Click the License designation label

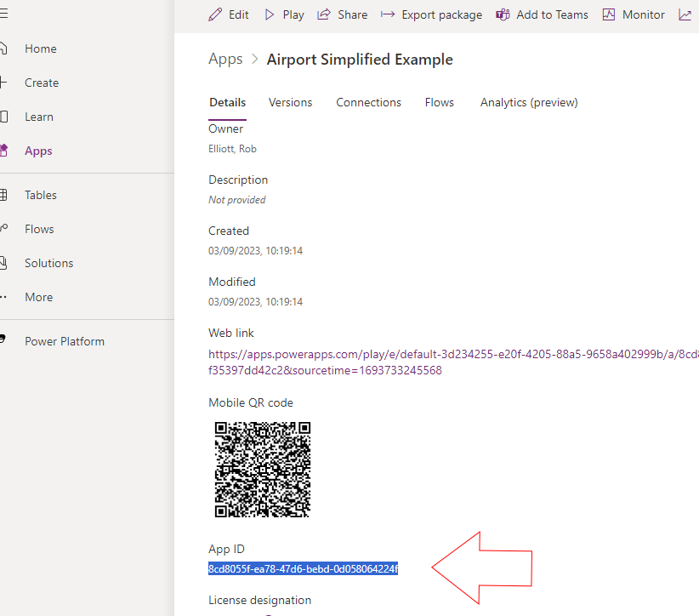(260, 601)
